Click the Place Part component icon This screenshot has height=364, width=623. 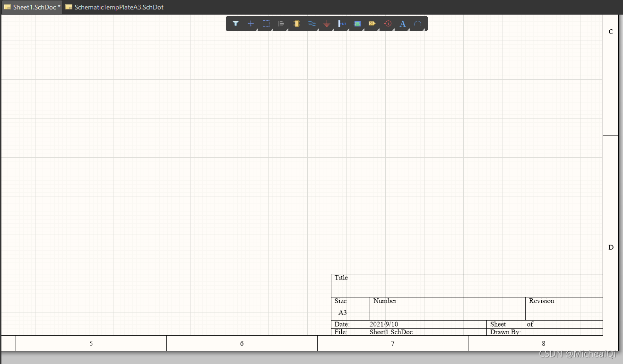pyautogui.click(x=297, y=24)
